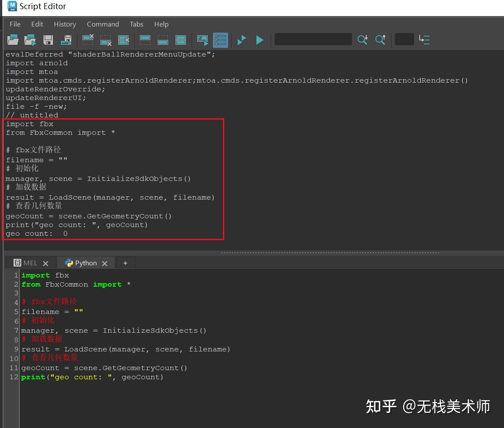Select the Save Script to Shelf icon
The height and width of the screenshot is (428, 504).
tap(66, 40)
